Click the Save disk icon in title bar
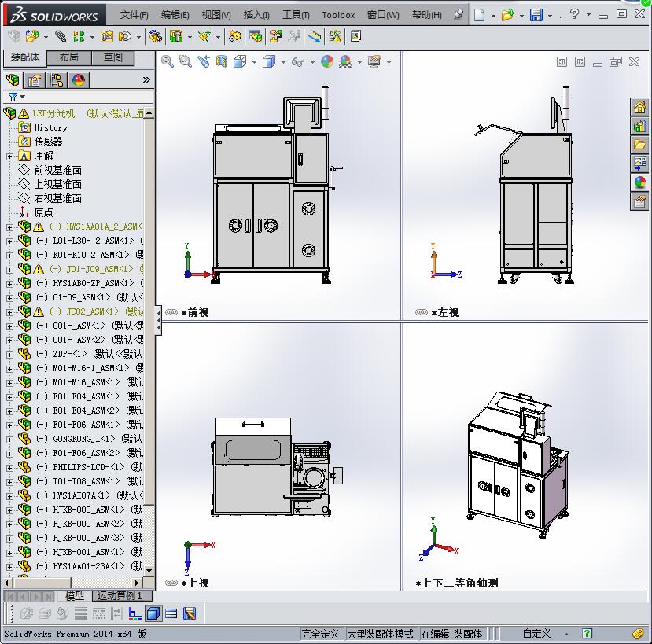The image size is (652, 644). coord(536,15)
